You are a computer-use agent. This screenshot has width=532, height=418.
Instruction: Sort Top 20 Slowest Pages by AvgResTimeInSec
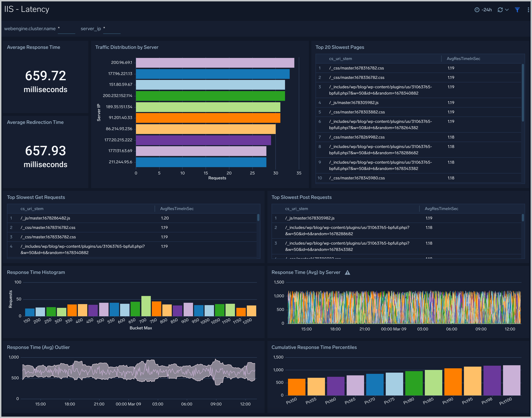(x=463, y=59)
